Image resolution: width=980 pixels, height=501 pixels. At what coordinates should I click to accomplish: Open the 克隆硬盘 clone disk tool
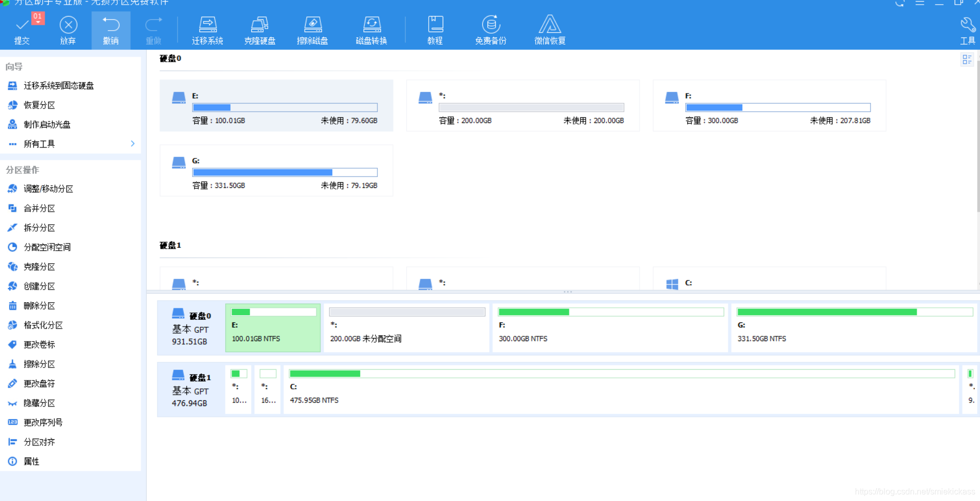pos(260,31)
